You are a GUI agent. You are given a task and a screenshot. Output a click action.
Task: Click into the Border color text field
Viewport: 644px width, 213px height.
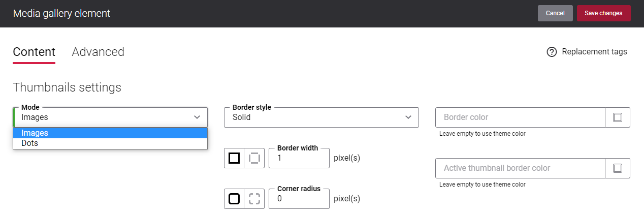520,117
